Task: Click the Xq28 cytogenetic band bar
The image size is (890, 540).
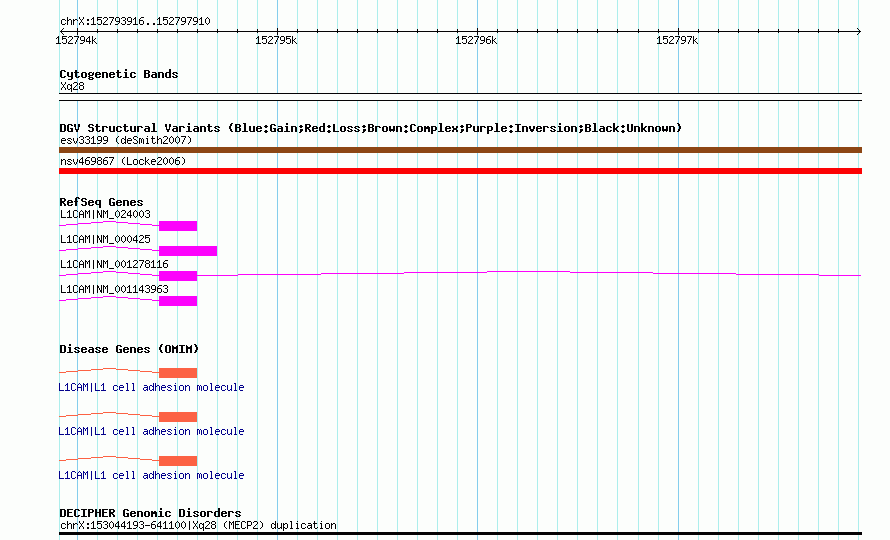Action: pyautogui.click(x=460, y=97)
